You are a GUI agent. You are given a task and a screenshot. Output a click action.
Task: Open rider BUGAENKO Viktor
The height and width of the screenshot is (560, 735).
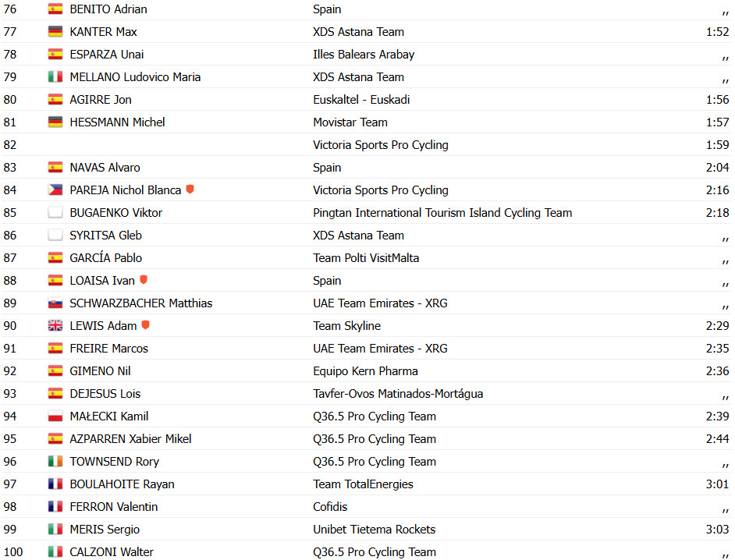pyautogui.click(x=115, y=212)
